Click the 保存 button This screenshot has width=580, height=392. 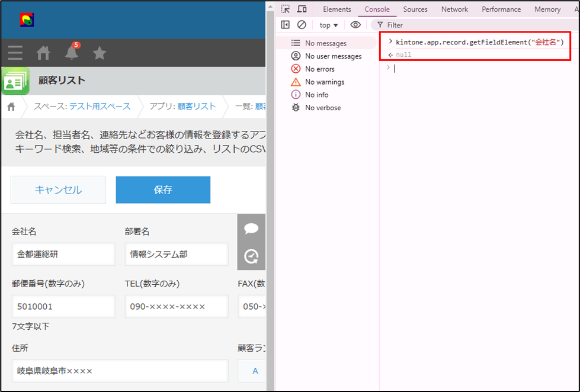(163, 189)
